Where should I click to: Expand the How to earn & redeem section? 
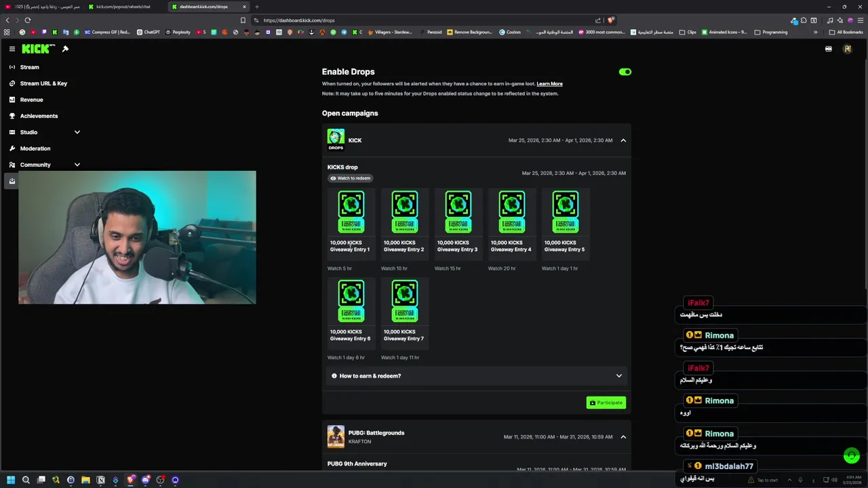coord(476,375)
